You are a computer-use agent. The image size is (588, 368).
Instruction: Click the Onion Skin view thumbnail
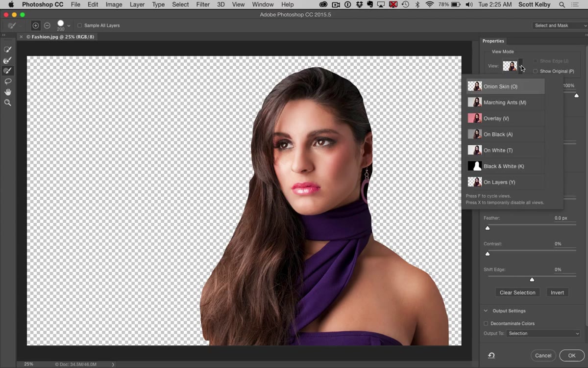[x=474, y=86]
